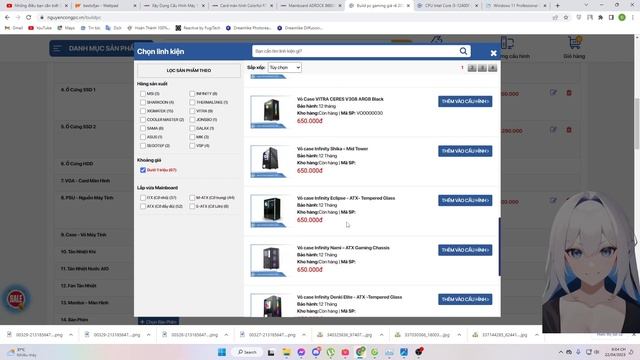The image size is (640, 360).
Task: Tick the XIGMATEK manufacturer checkbox
Action: (x=143, y=111)
